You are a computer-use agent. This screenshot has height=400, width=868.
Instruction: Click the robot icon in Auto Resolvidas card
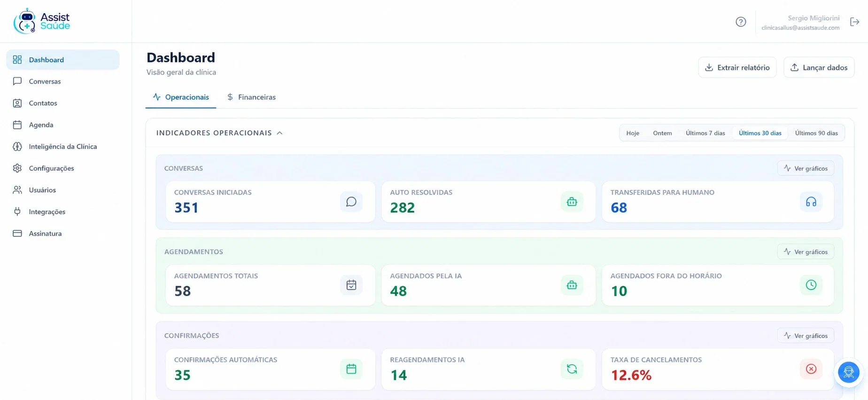(572, 202)
